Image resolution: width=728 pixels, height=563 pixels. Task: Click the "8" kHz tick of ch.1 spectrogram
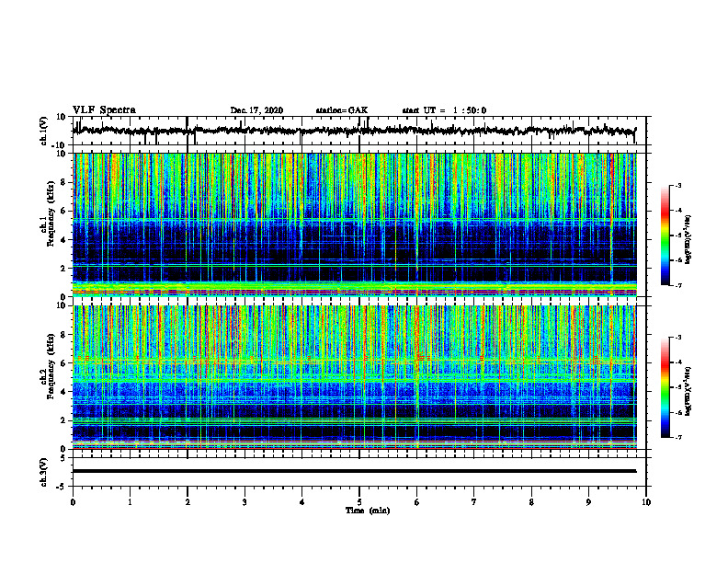tap(63, 182)
